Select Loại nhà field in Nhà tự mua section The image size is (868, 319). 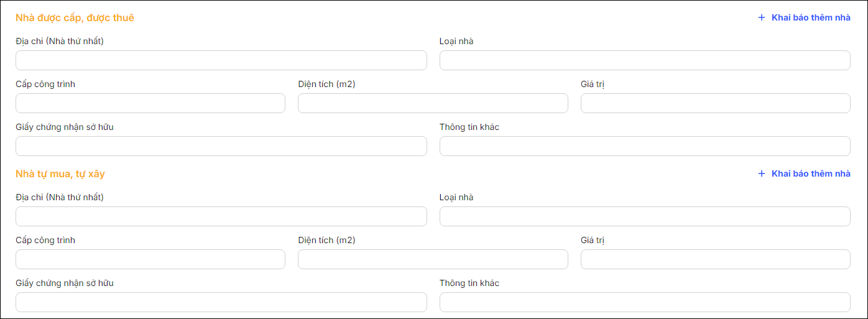pyautogui.click(x=645, y=216)
